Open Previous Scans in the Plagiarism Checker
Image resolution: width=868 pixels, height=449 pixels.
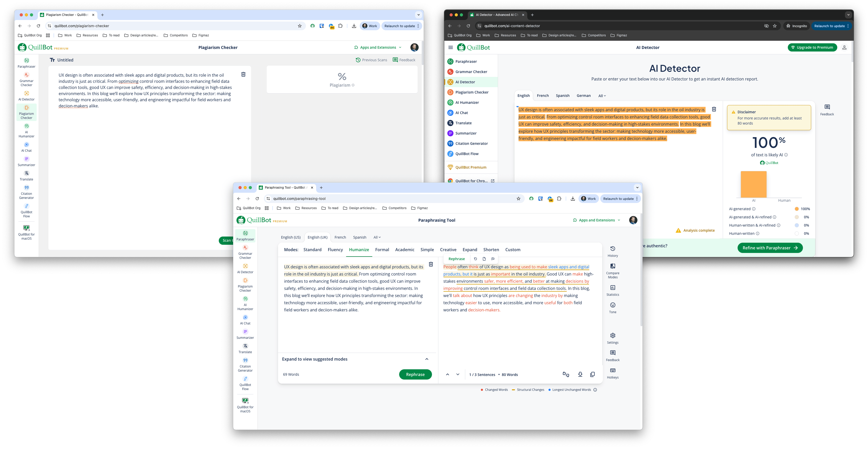pyautogui.click(x=371, y=60)
